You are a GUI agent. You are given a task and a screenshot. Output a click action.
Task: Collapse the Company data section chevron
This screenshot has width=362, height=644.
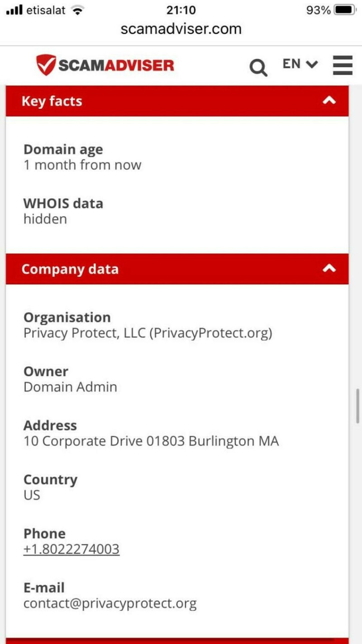point(329,269)
